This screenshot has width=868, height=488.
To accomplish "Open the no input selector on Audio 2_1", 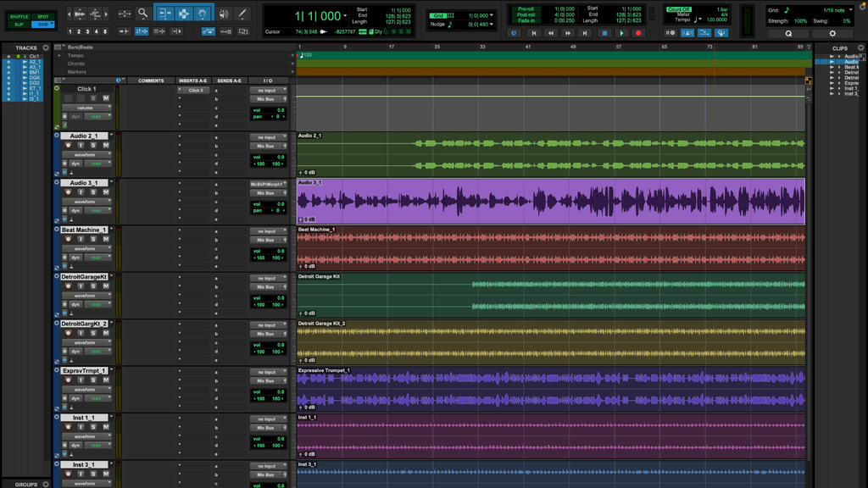I will click(268, 137).
